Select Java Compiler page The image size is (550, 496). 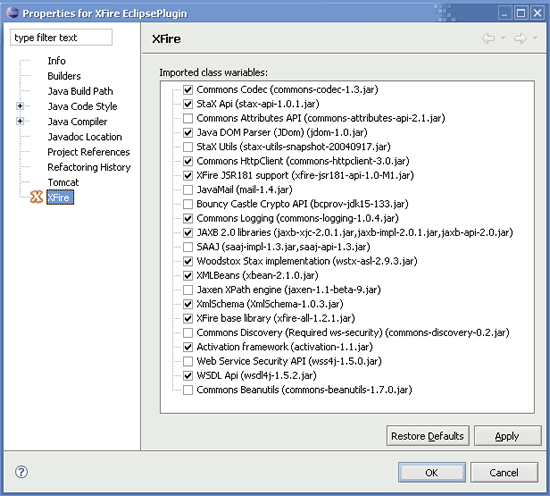point(78,122)
